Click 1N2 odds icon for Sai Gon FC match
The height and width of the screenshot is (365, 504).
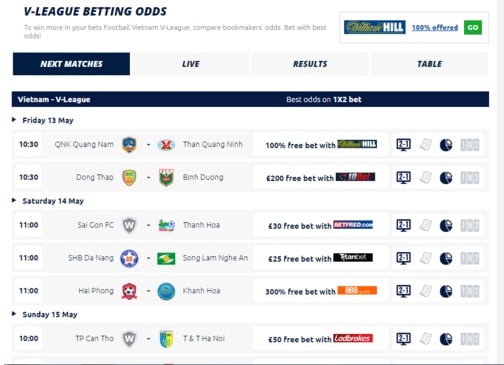click(x=470, y=226)
